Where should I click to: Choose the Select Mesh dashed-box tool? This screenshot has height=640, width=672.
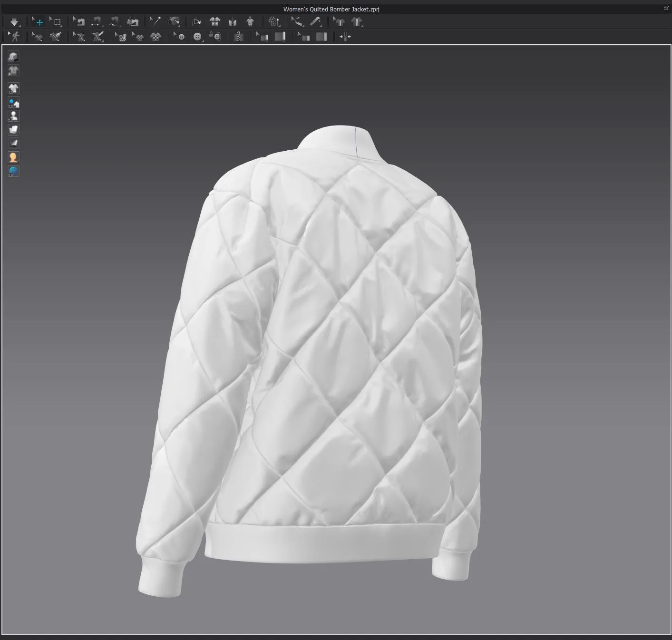pos(56,22)
